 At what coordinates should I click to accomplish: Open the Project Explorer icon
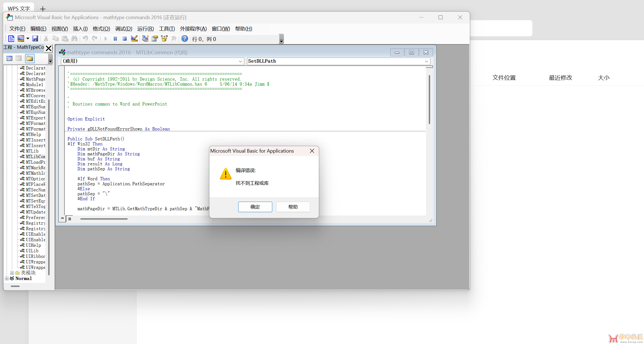145,39
